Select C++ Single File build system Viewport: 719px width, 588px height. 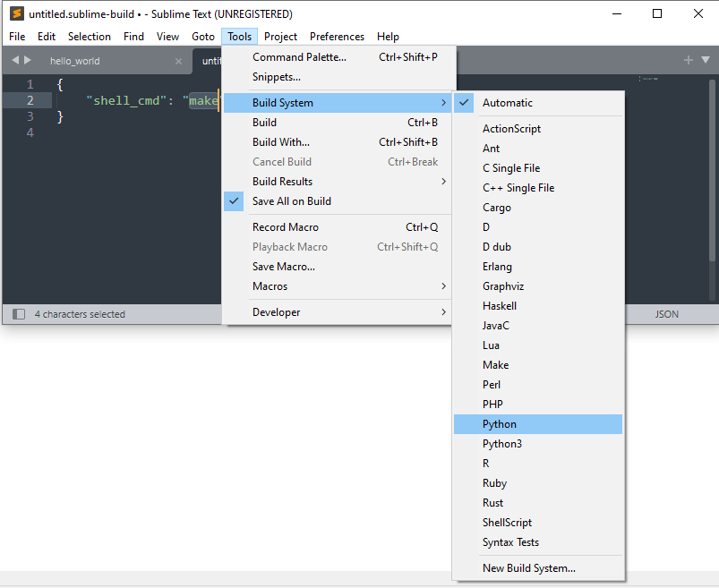538,188
